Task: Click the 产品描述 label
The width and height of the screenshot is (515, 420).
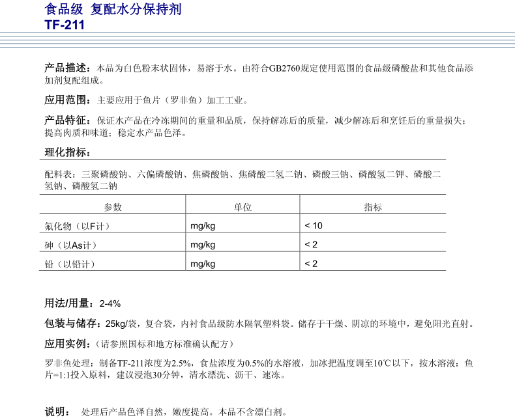Action: click(66, 68)
